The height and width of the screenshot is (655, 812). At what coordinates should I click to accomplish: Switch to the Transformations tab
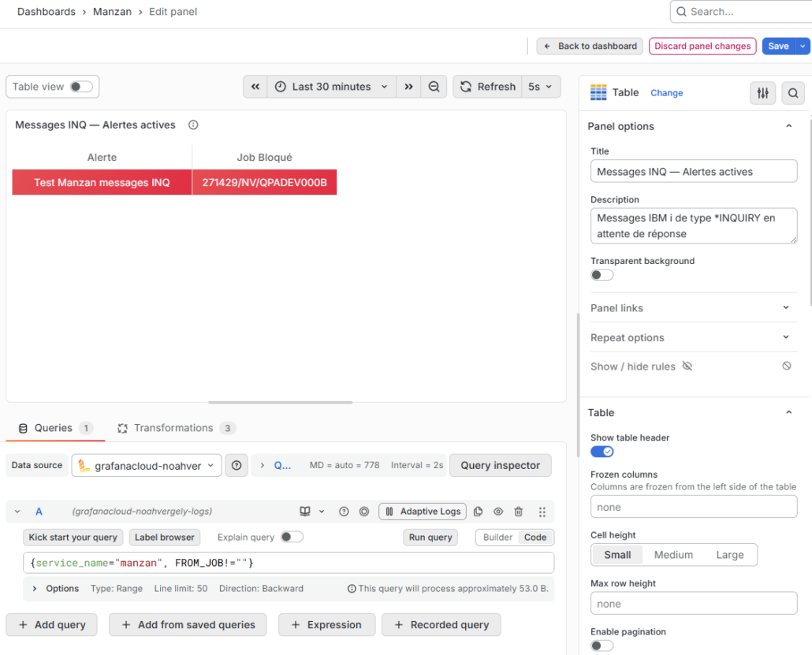point(173,428)
